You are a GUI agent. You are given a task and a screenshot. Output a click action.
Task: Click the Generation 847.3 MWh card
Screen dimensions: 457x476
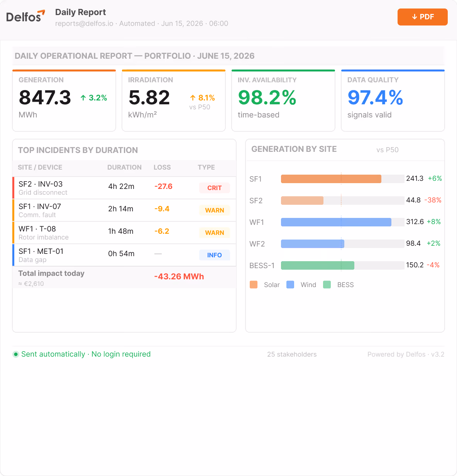tap(64, 100)
